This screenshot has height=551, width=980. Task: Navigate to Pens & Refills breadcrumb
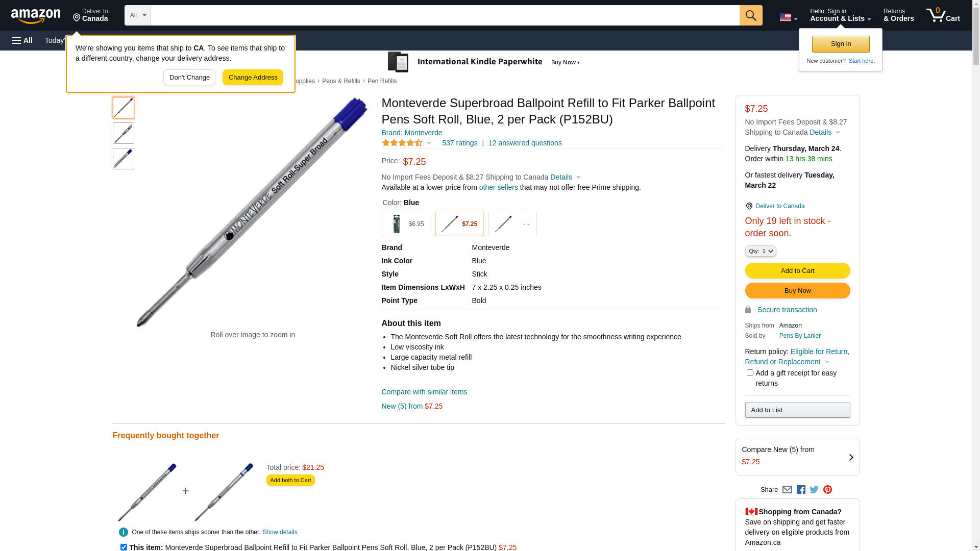click(341, 81)
